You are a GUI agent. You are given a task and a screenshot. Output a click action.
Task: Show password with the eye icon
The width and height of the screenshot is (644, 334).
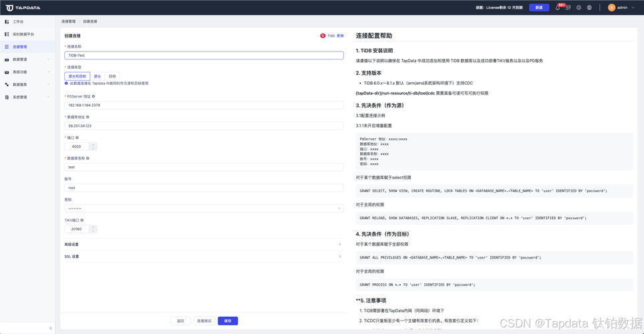coord(339,208)
